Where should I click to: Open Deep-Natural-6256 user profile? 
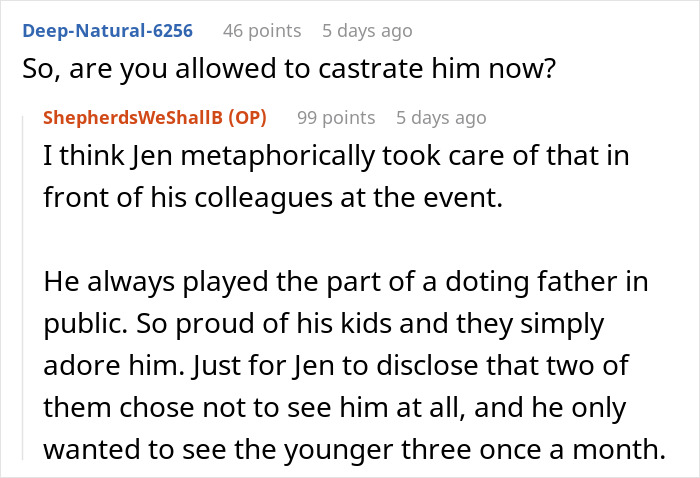tap(108, 31)
